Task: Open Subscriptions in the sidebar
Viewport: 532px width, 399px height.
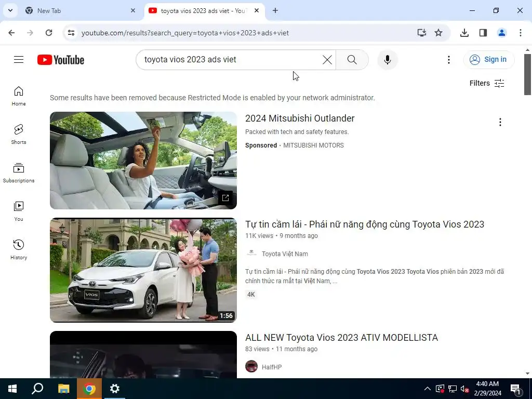Action: click(19, 172)
